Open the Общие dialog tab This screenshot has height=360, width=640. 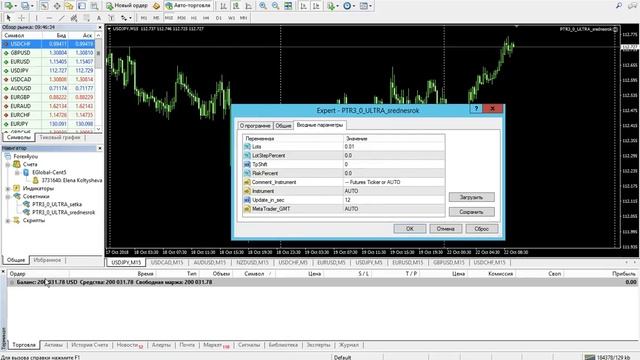tap(283, 126)
